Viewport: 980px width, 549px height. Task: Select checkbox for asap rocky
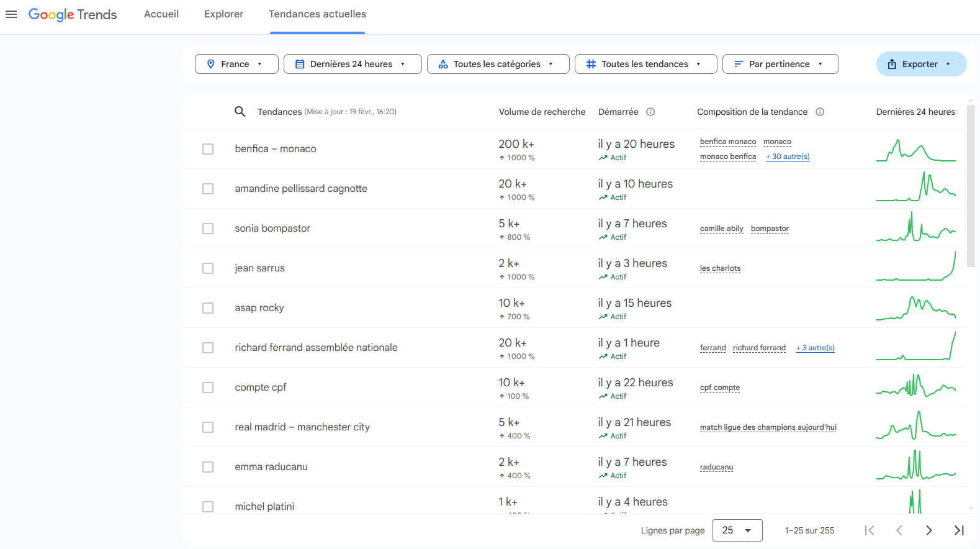208,308
